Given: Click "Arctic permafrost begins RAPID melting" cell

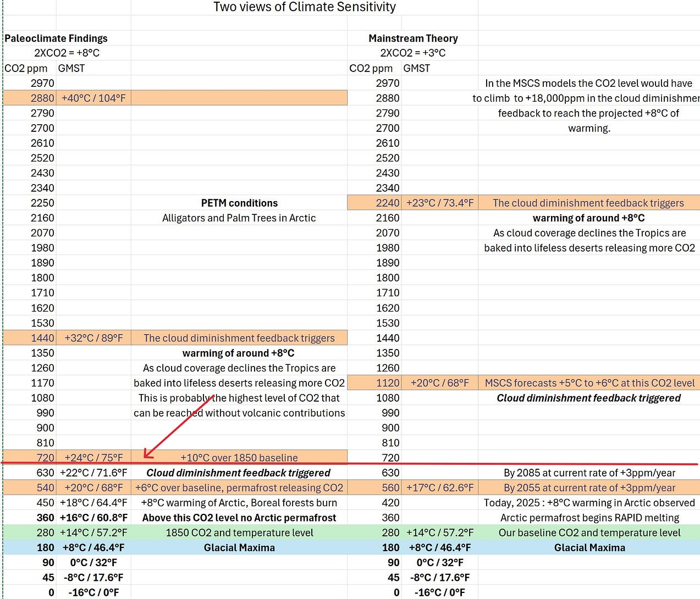Looking at the screenshot, I should 589,518.
